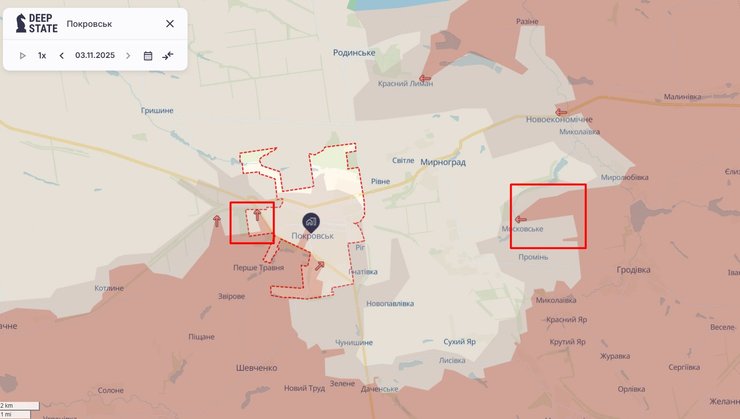Start timeline playback with play button
Screen dimensions: 740x419
click(22, 56)
